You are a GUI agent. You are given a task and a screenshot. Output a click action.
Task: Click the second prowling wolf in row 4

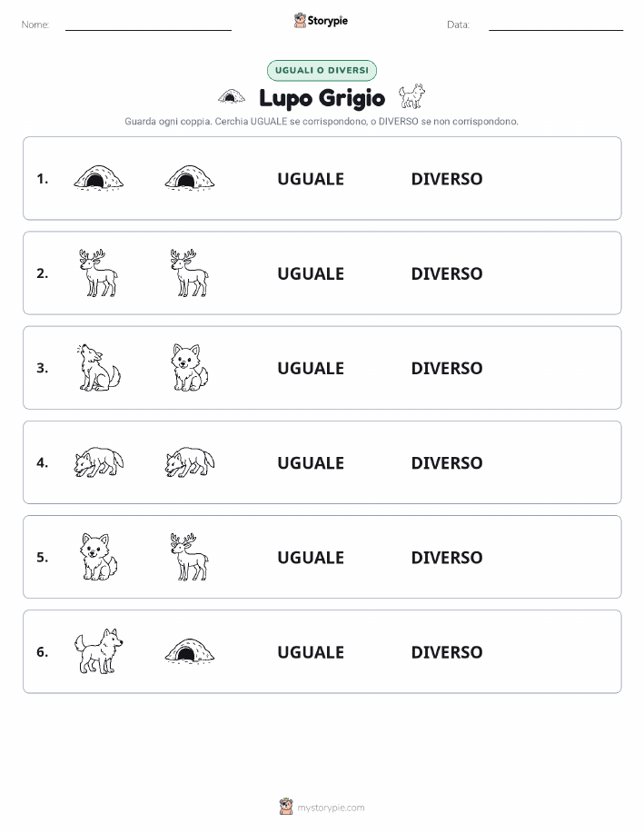tap(190, 461)
